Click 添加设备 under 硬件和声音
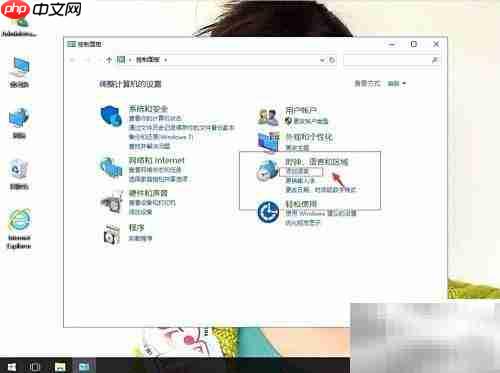The height and width of the screenshot is (373, 500). pyautogui.click(x=141, y=212)
